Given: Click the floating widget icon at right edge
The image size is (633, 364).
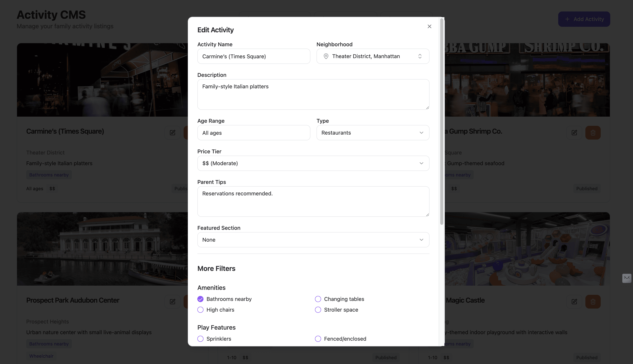Looking at the screenshot, I should tap(626, 278).
